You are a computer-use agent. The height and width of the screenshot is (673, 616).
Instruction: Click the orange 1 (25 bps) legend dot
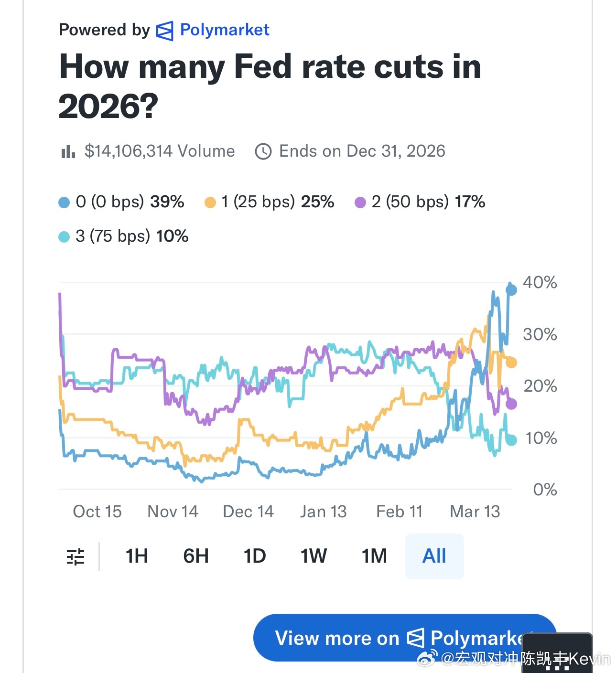click(x=210, y=203)
